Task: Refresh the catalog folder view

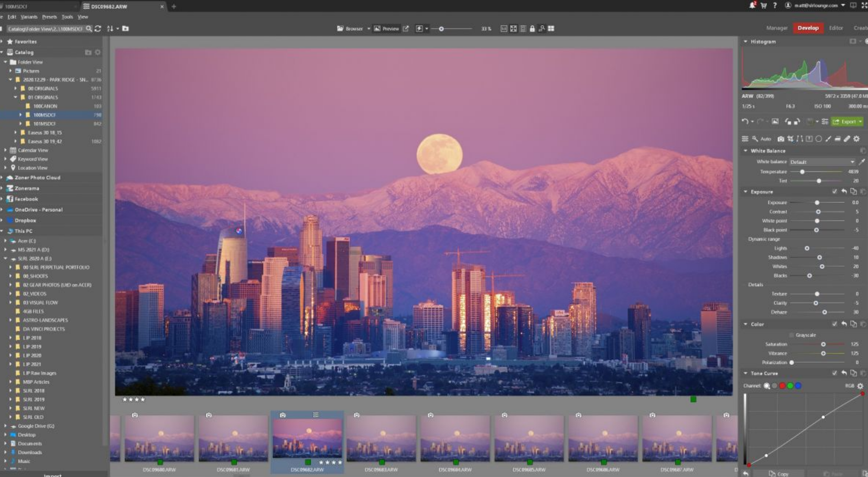Action: [98, 29]
